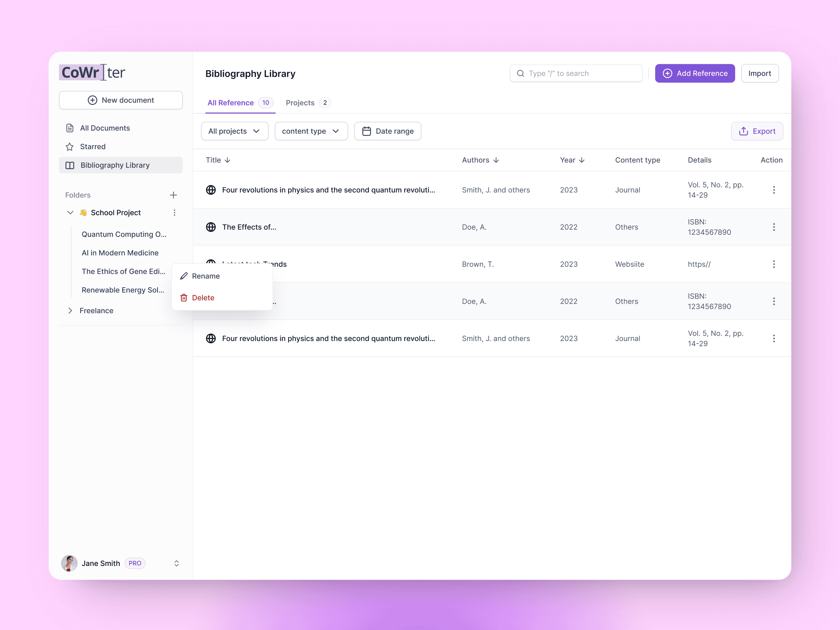Viewport: 840px width, 630px height.
Task: Click the https// details link
Action: [699, 264]
